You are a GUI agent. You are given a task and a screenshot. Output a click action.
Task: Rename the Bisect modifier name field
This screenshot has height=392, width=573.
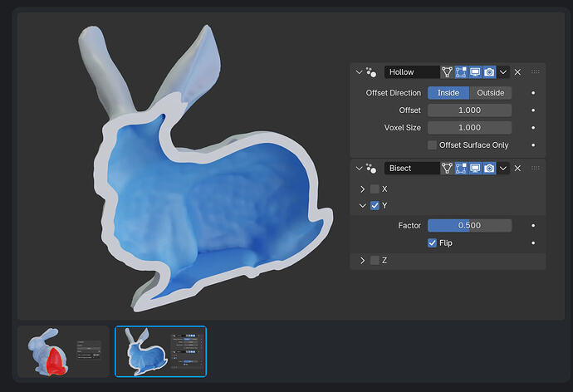tap(412, 168)
